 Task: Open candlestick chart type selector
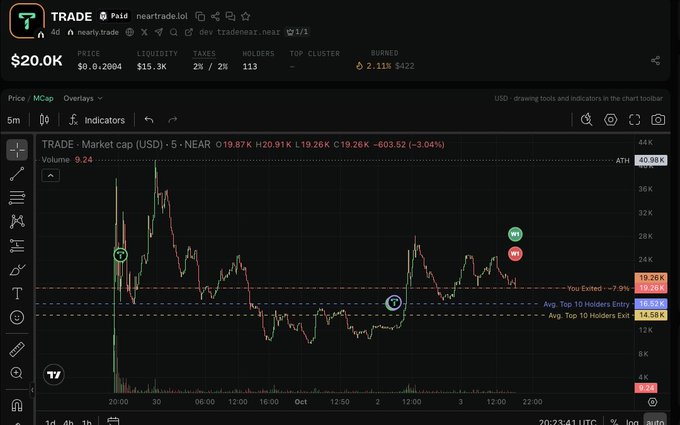[44, 120]
